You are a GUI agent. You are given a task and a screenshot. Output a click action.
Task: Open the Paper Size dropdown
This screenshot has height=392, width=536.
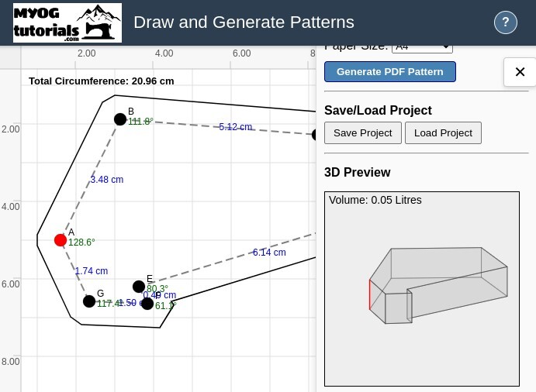pyautogui.click(x=422, y=46)
